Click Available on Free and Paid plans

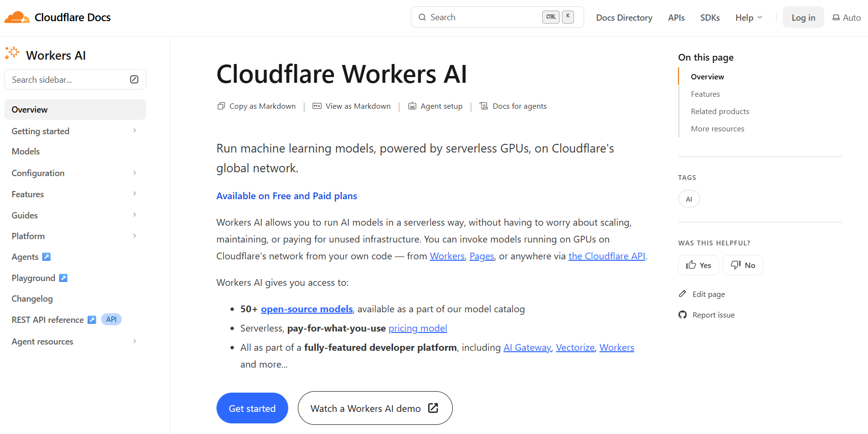pos(287,196)
